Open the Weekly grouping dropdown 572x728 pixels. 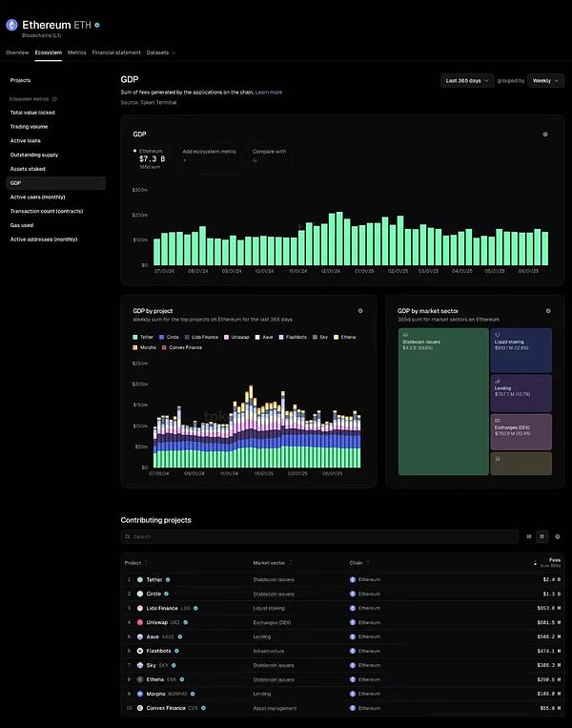click(x=546, y=81)
